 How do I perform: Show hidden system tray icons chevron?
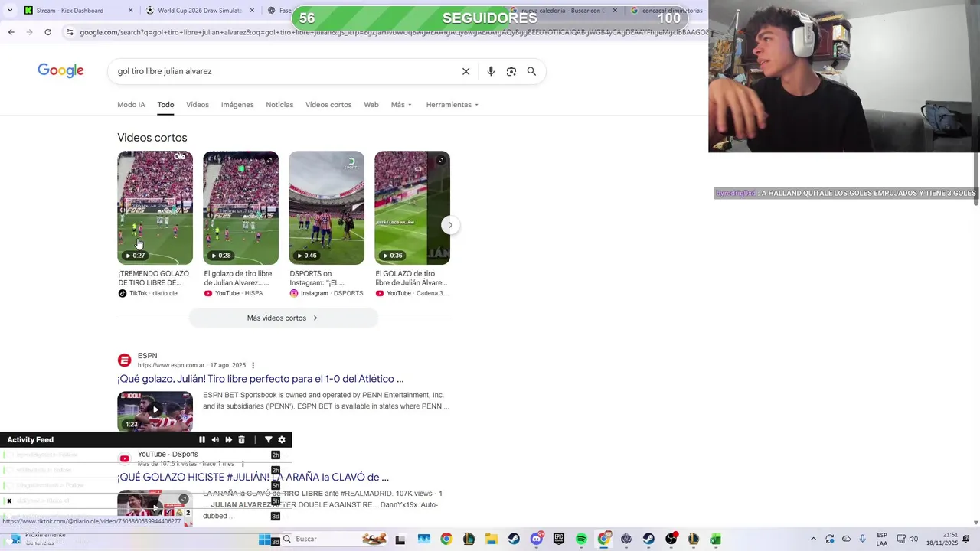tap(813, 539)
